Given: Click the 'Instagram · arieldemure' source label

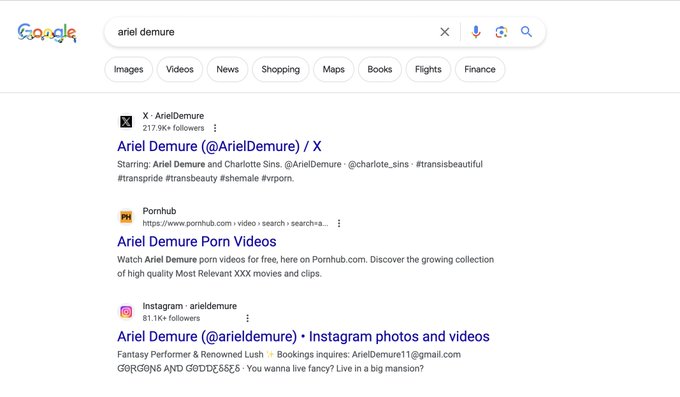Looking at the screenshot, I should 190,306.
